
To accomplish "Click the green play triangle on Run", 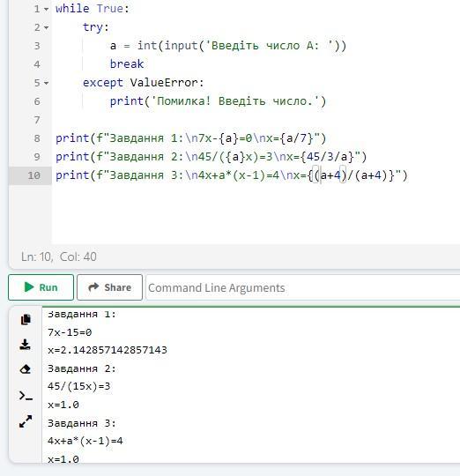I will 29,286.
